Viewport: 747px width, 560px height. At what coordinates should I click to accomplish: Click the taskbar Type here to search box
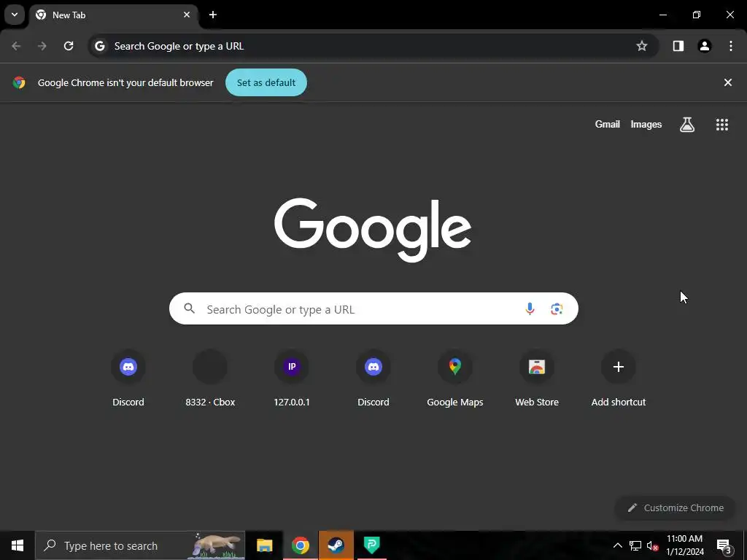tap(141, 545)
